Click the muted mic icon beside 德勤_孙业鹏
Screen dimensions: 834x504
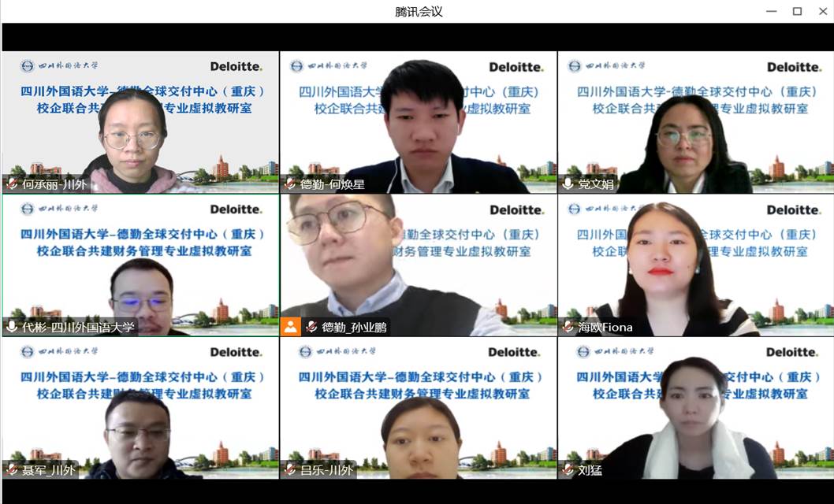(311, 327)
